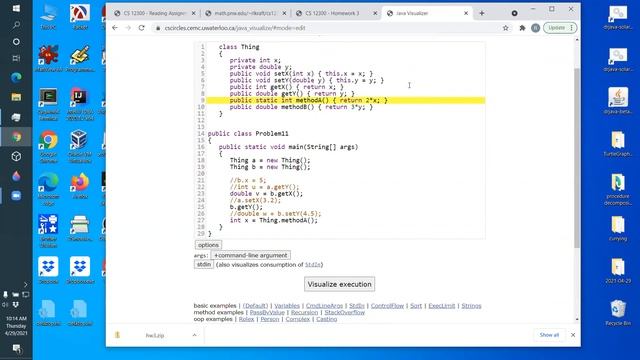Load the Rolex oop example

246,319
